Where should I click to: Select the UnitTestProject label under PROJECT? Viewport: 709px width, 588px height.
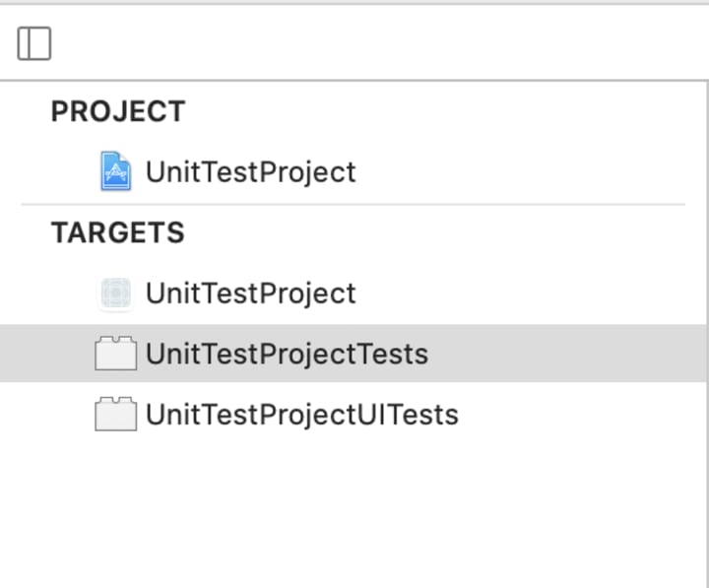(250, 171)
